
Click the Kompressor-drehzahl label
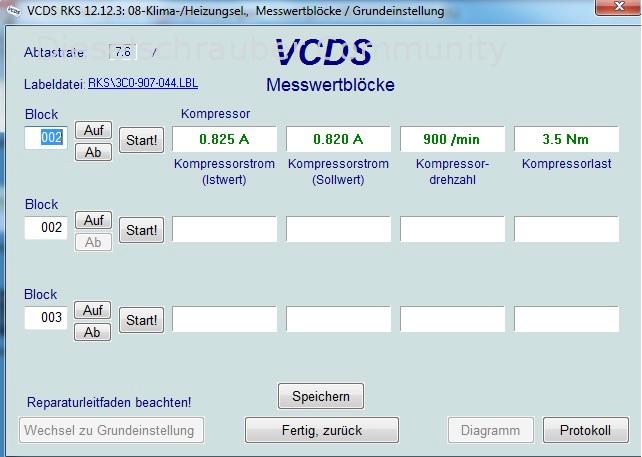(452, 172)
